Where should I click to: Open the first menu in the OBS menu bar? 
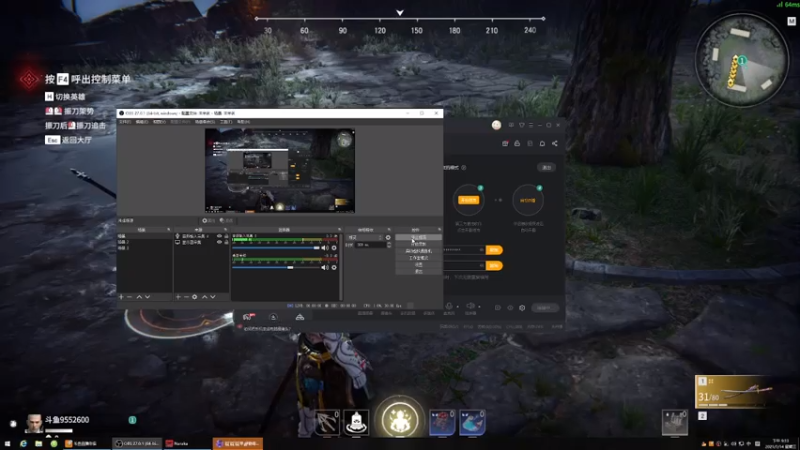[124, 122]
